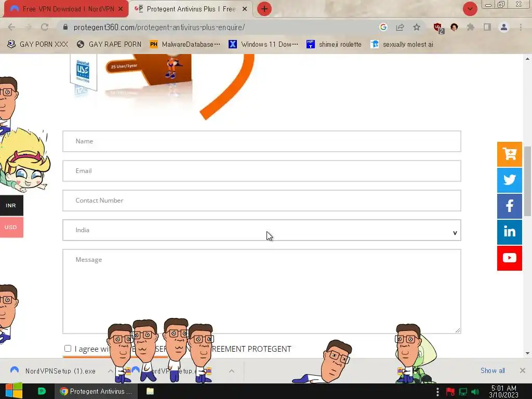532x399 pixels.
Task: Open the YouTube channel button
Action: point(509,258)
